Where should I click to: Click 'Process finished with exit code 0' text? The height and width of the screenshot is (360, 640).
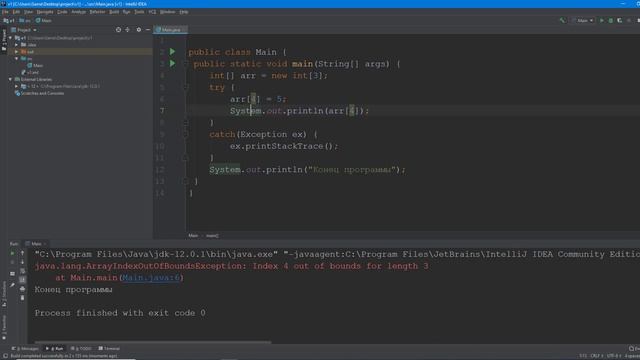[x=120, y=313]
